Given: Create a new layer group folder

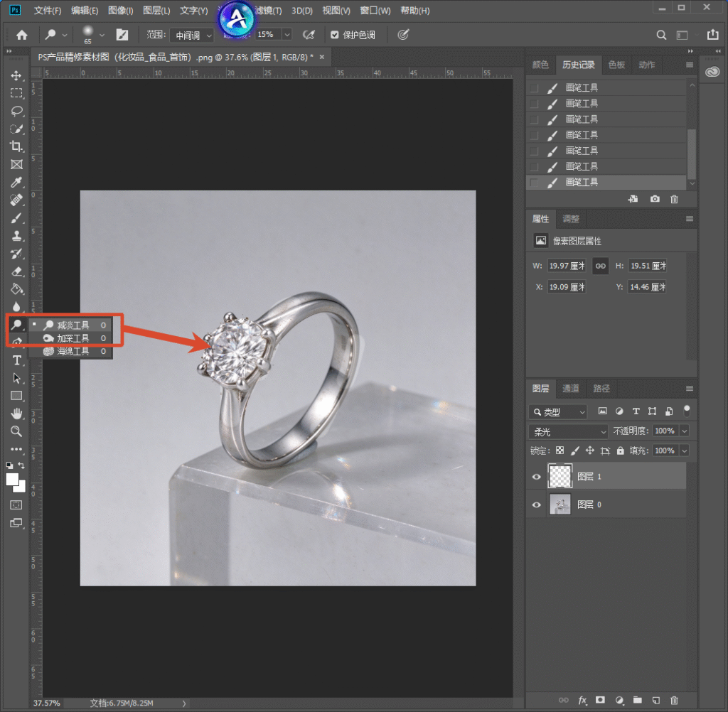Looking at the screenshot, I should pos(638,700).
